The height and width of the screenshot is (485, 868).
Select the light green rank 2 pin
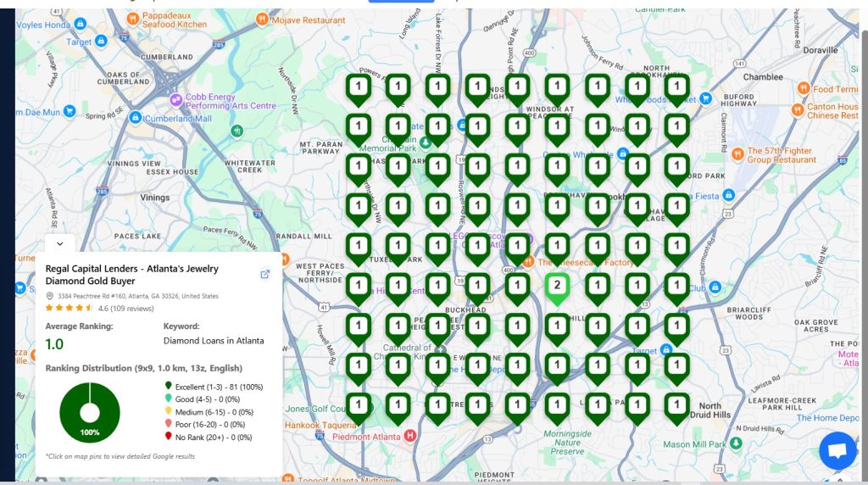pos(557,289)
